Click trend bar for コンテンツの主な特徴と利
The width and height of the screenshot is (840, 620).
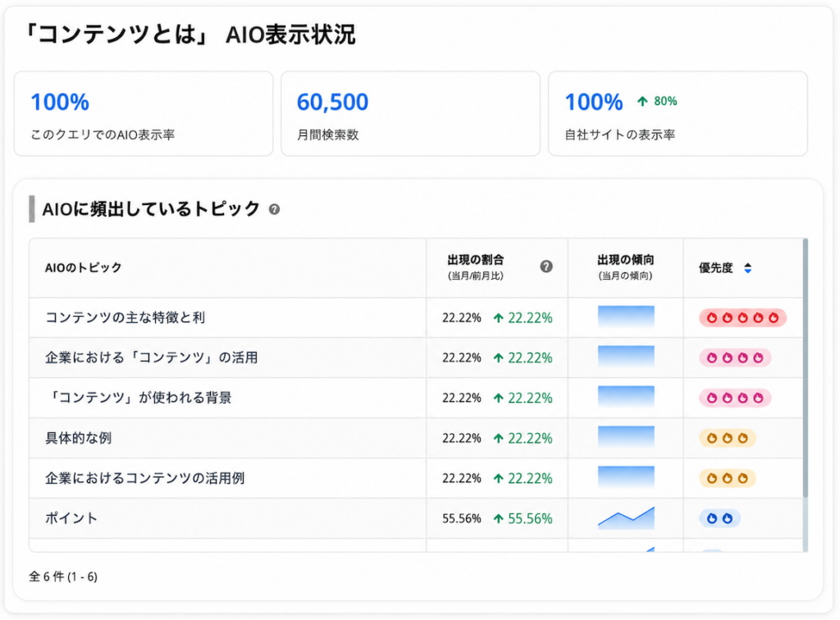click(626, 317)
